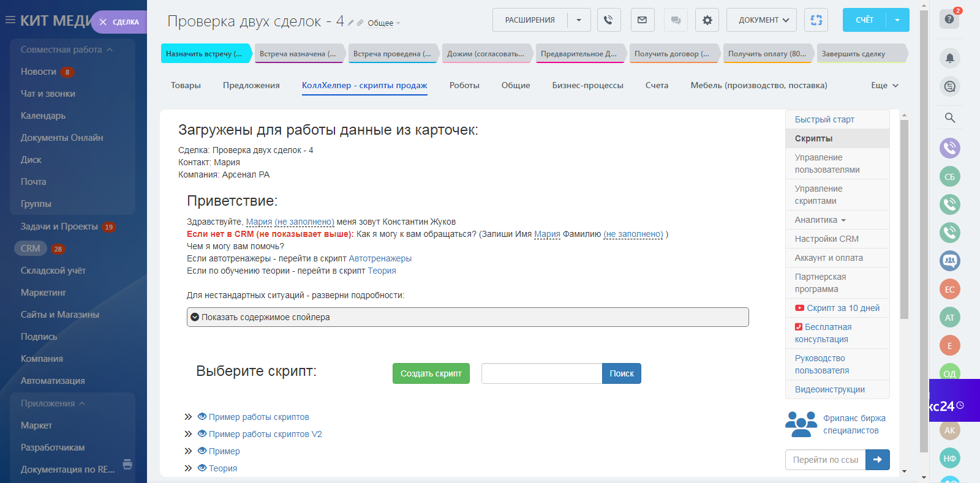
Task: Click the email envelope icon in the deal header
Action: point(642,20)
